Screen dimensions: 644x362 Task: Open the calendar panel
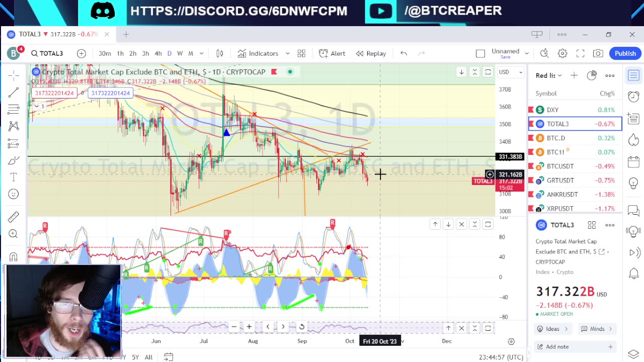point(633,162)
